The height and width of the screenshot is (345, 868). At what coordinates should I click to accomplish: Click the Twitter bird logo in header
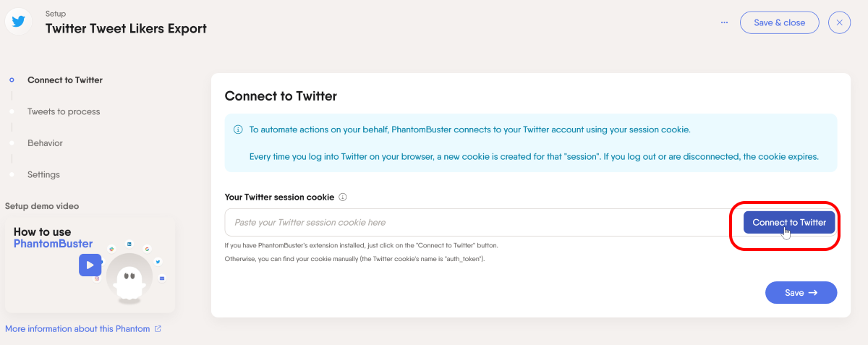coord(20,22)
